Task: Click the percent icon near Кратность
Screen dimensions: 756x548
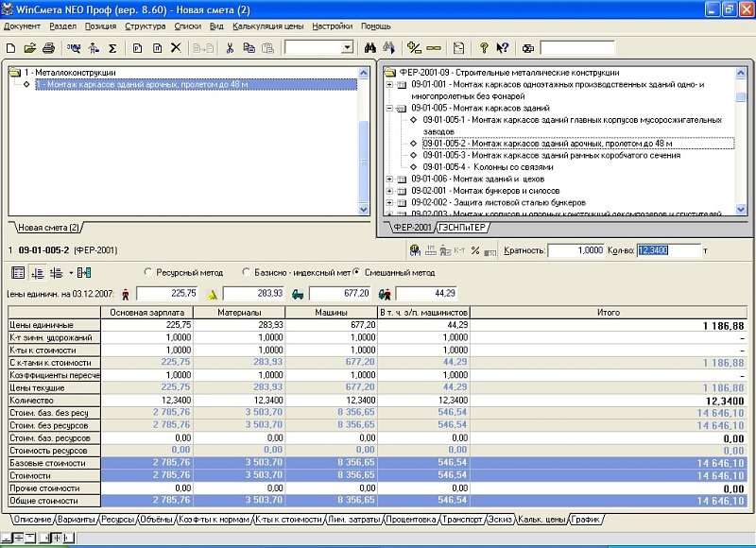Action: tap(475, 250)
